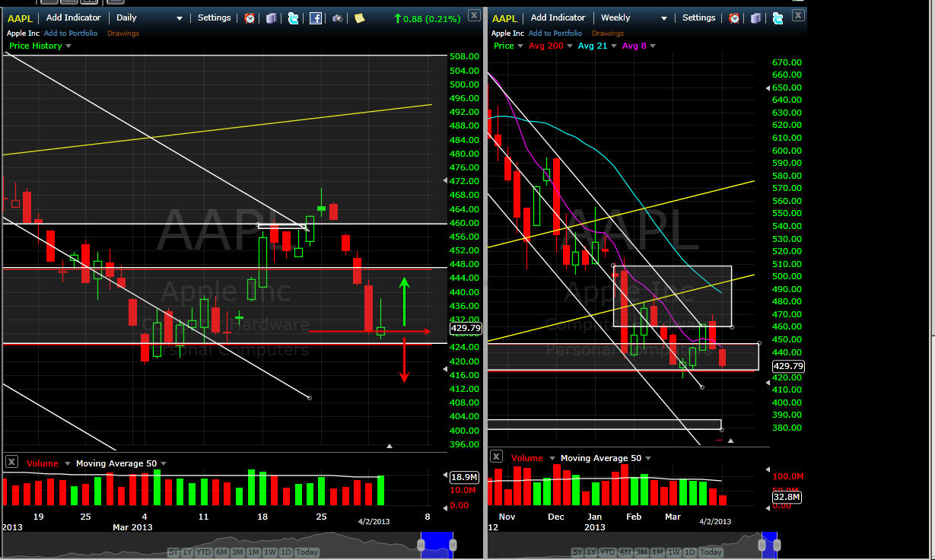
Task: Click the 32.8M volume label in Weekly chart
Action: point(788,497)
